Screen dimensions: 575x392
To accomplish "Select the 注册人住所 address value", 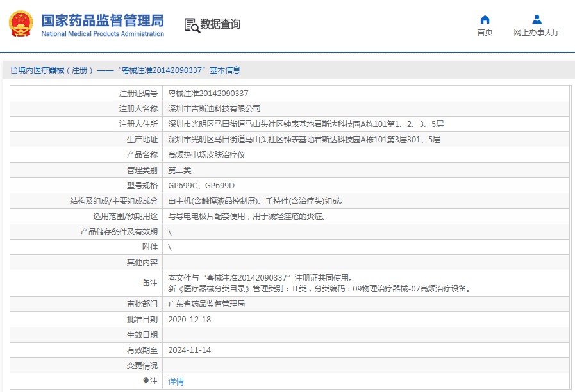I will 306,124.
